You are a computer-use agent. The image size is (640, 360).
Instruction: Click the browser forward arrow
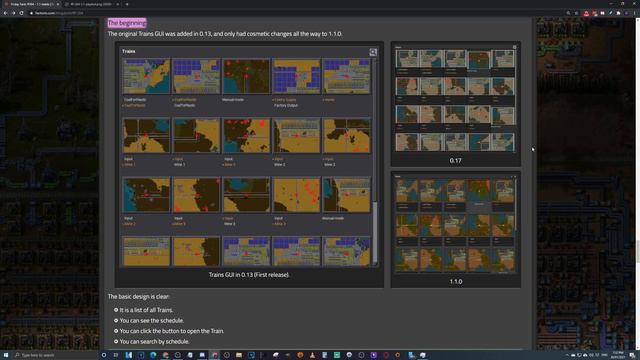(13, 13)
